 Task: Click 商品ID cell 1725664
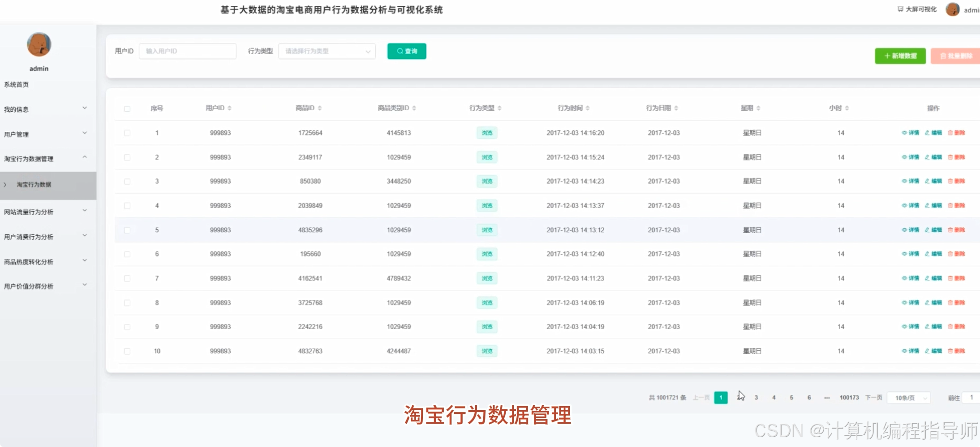pyautogui.click(x=310, y=133)
